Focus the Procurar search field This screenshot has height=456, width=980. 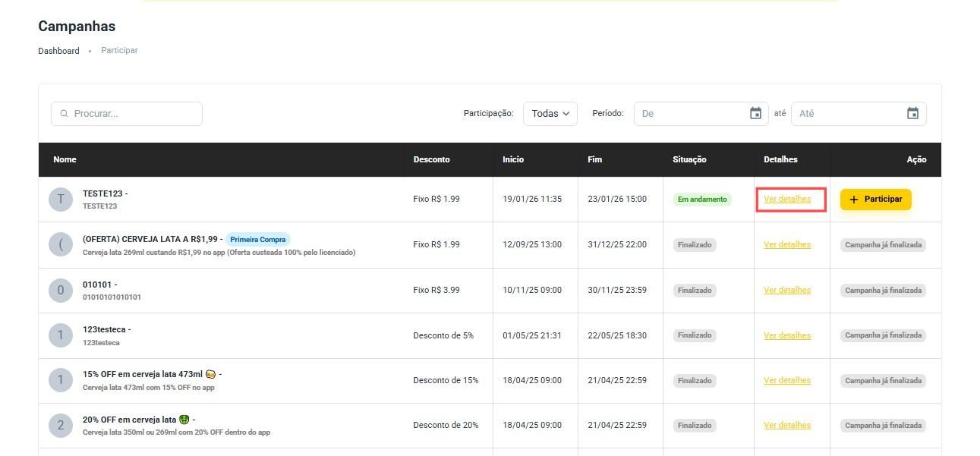127,114
